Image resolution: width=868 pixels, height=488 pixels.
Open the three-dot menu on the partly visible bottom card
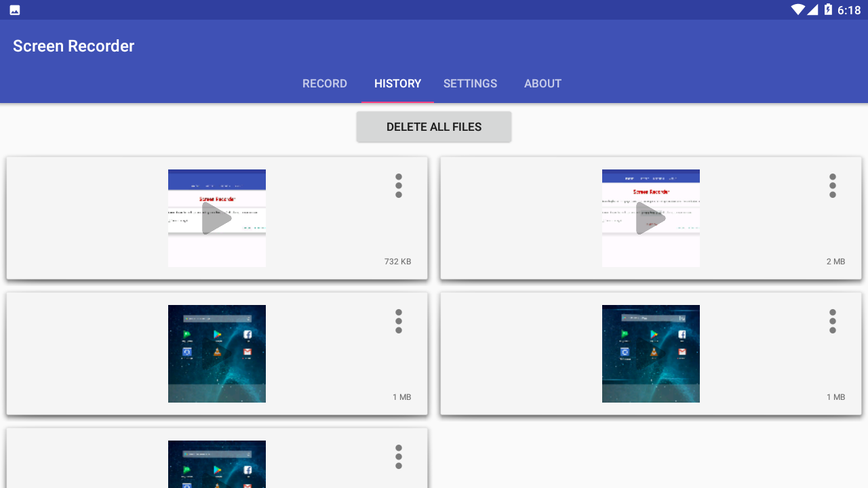coord(399,457)
